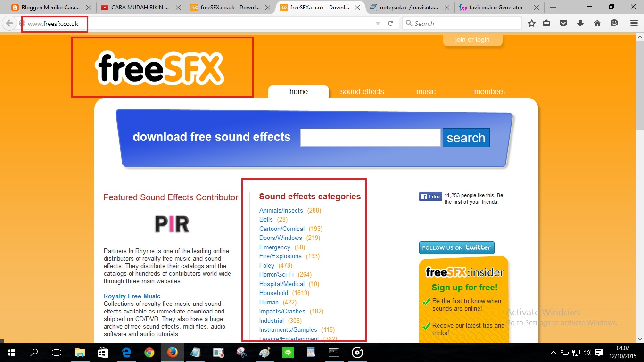Open Foley category
The height and width of the screenshot is (362, 644).
click(x=267, y=265)
